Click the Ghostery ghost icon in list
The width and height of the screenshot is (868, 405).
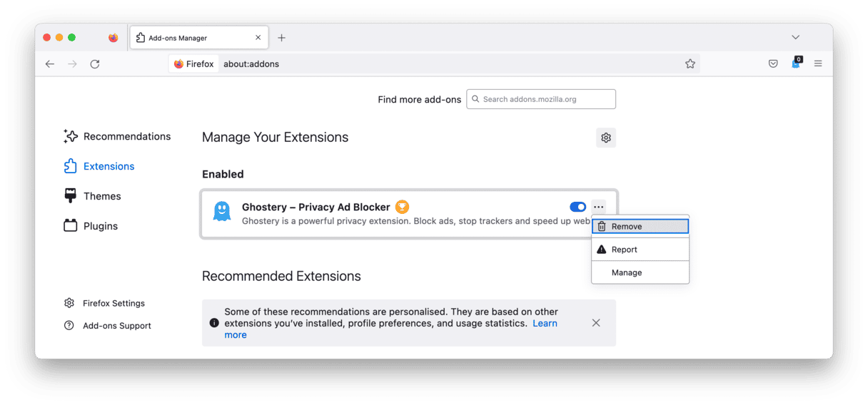pos(222,211)
